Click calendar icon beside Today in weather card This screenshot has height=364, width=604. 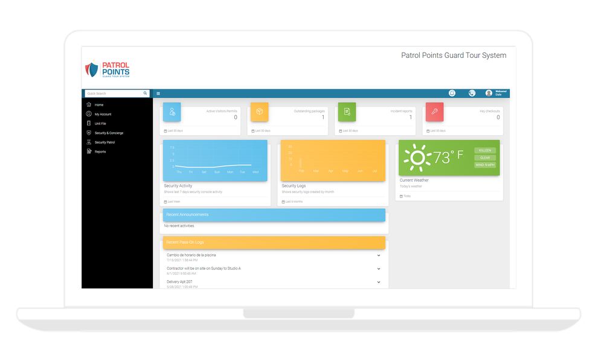click(401, 196)
